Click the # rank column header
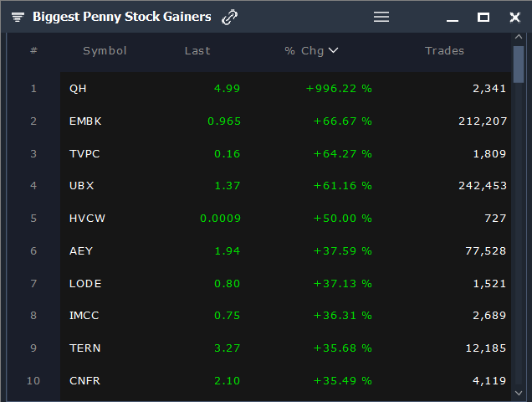Image resolution: width=532 pixels, height=402 pixels. [33, 51]
